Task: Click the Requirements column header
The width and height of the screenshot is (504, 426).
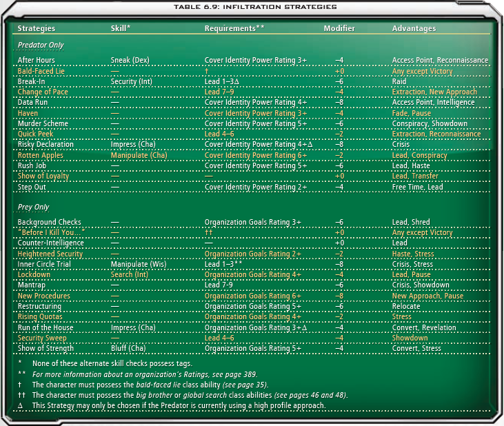Action: [234, 28]
